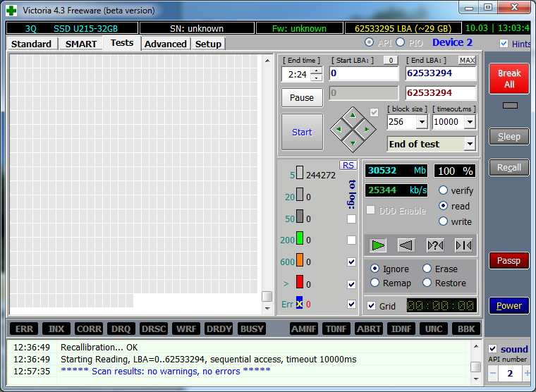This screenshot has height=392, width=536.
Task: Click the green forward play scan button
Action: point(378,245)
